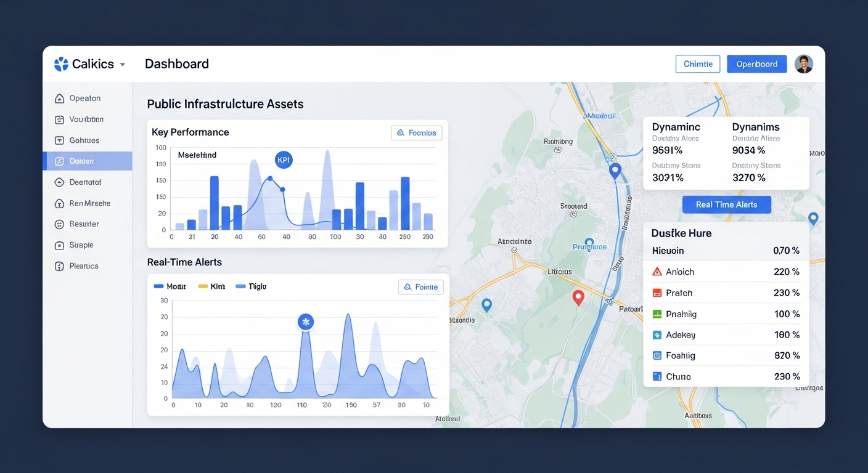Toggle the Tiglo legend series
This screenshot has height=473, width=868.
[251, 286]
